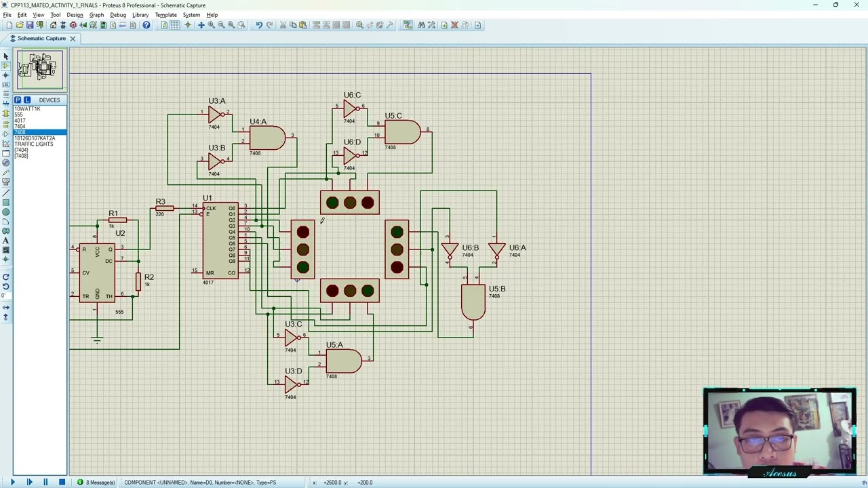Choose the 2D Graphics Box tool
868x488 pixels.
click(x=6, y=202)
